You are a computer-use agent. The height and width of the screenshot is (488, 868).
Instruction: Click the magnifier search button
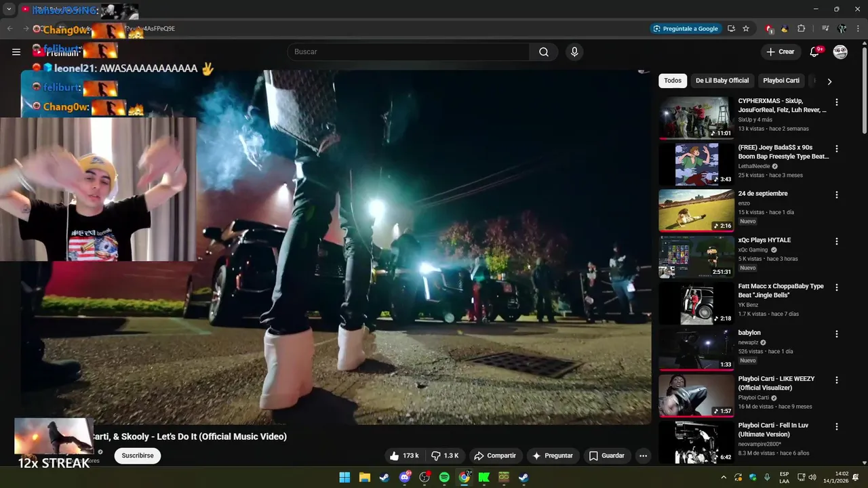pos(544,52)
